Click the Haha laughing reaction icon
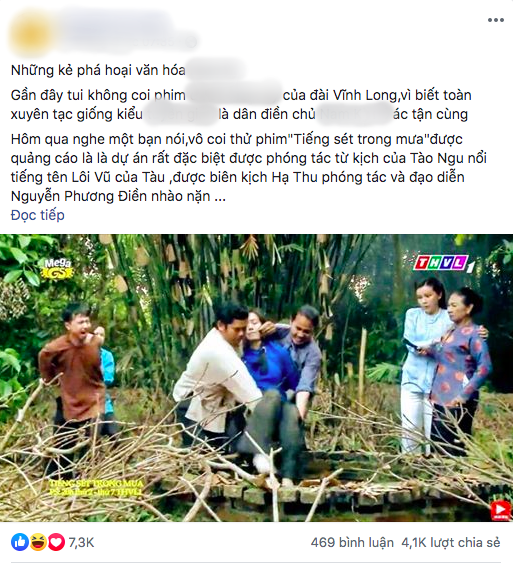 pos(38,542)
